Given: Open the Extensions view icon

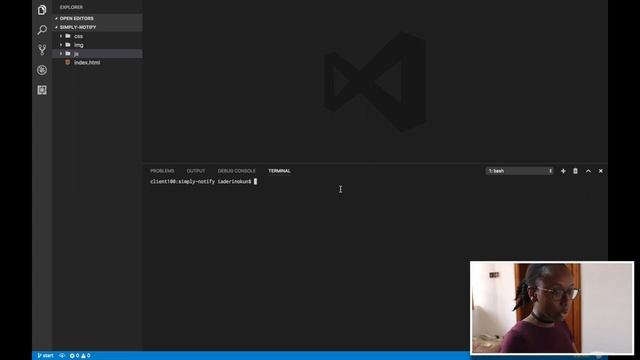Looking at the screenshot, I should click(x=42, y=90).
